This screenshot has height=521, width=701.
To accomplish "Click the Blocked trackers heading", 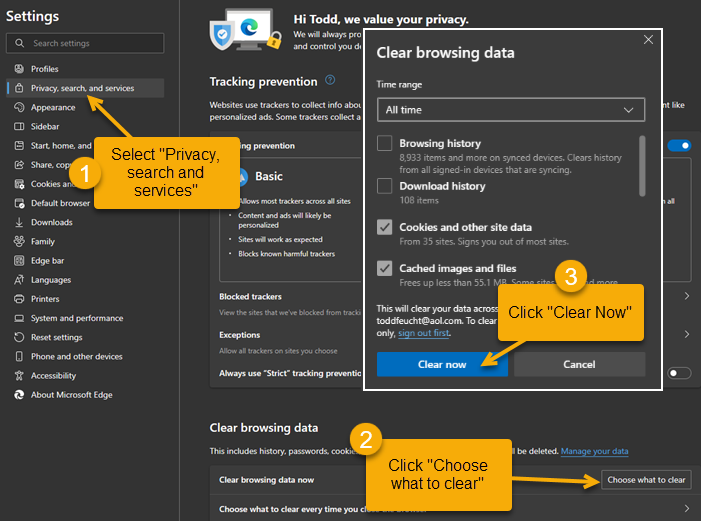I will (x=250, y=297).
